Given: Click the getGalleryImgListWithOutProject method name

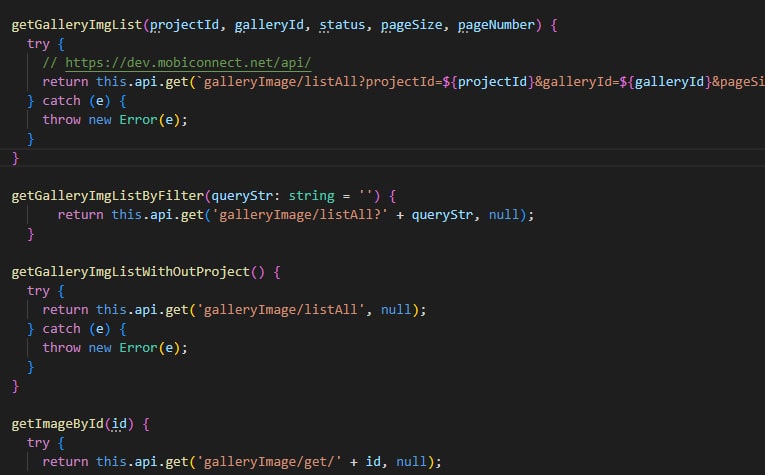Looking at the screenshot, I should point(130,272).
